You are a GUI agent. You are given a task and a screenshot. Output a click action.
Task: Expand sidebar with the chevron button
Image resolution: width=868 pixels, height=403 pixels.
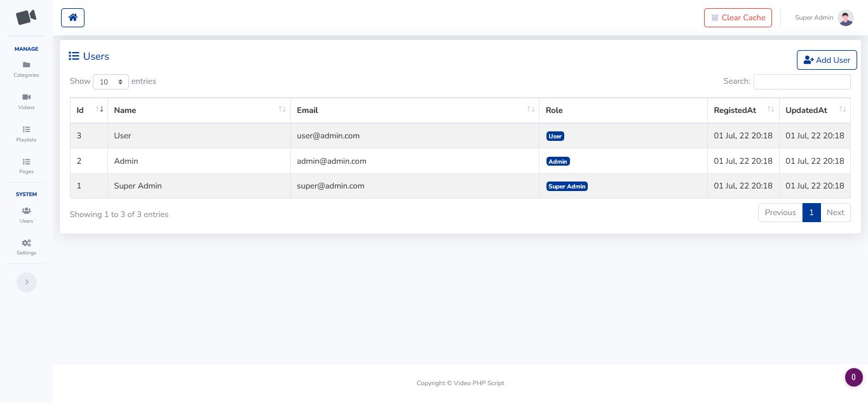click(x=27, y=282)
